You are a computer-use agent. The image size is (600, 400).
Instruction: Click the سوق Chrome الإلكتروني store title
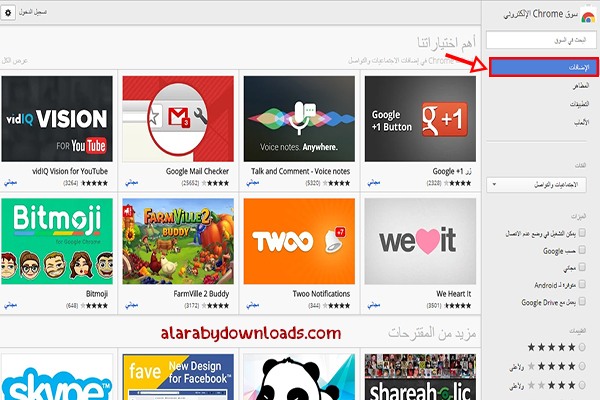coord(540,14)
